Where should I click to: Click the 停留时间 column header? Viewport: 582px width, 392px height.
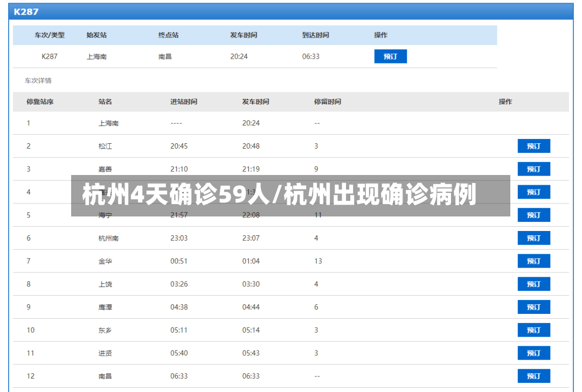point(328,102)
